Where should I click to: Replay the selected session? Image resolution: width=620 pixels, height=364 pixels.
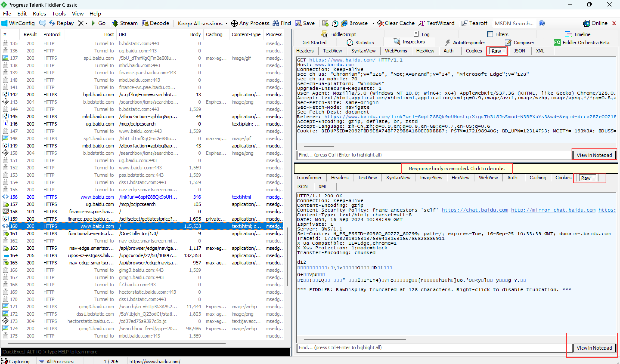pos(62,23)
